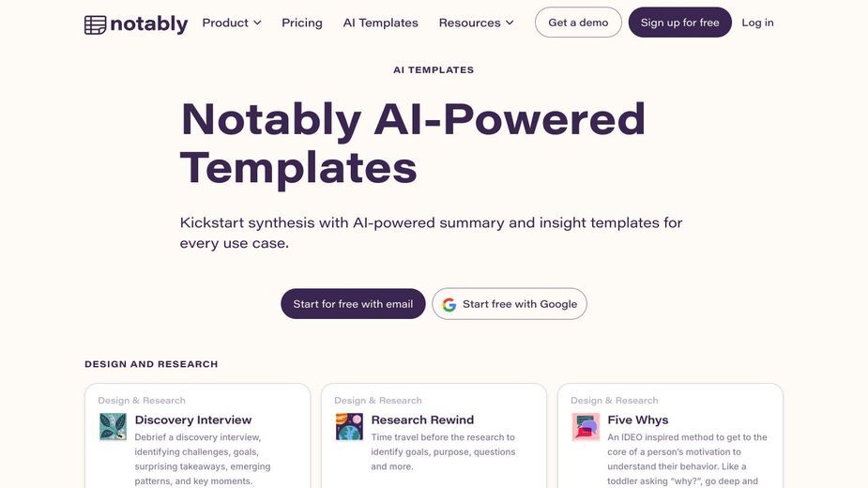Open the Research Rewind template title
868x488 pixels.
(422, 419)
